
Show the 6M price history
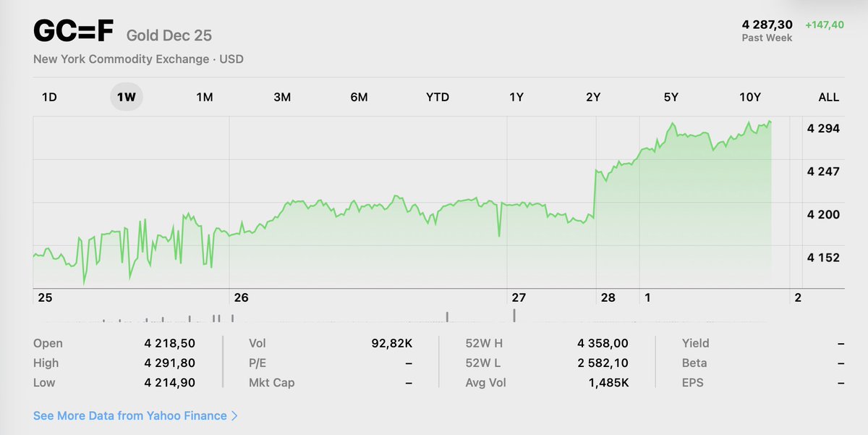[x=359, y=97]
